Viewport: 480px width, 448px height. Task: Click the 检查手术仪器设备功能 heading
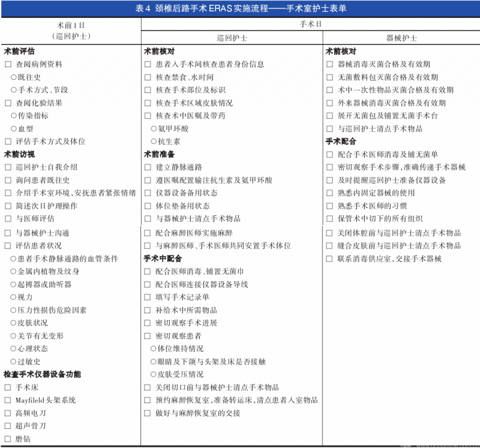coord(42,375)
